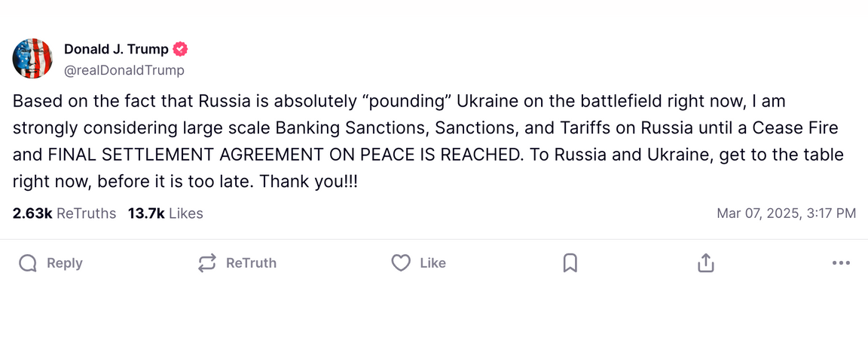Click the Like heart icon
Image resolution: width=868 pixels, height=362 pixels.
coord(401,263)
